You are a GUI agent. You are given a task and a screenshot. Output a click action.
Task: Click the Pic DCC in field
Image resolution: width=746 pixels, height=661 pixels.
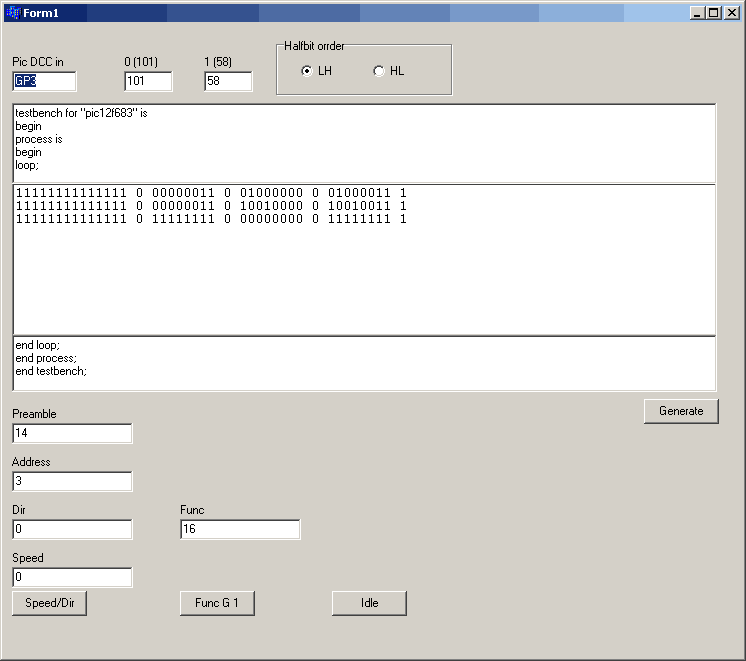pos(44,81)
